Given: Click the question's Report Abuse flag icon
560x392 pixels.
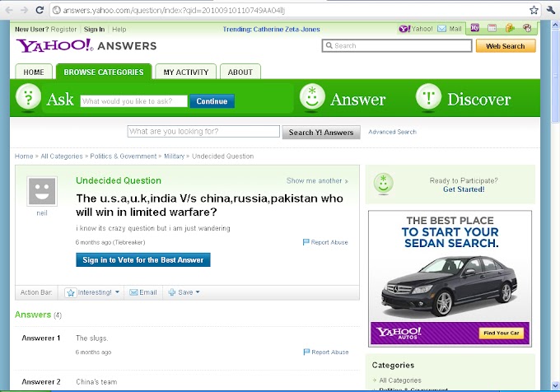Looking at the screenshot, I should (306, 242).
